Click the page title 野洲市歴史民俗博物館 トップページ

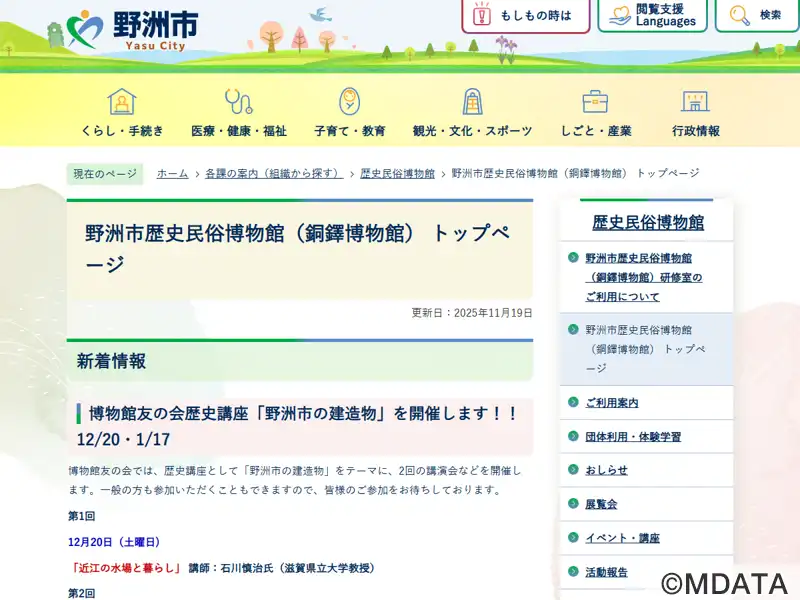point(297,248)
